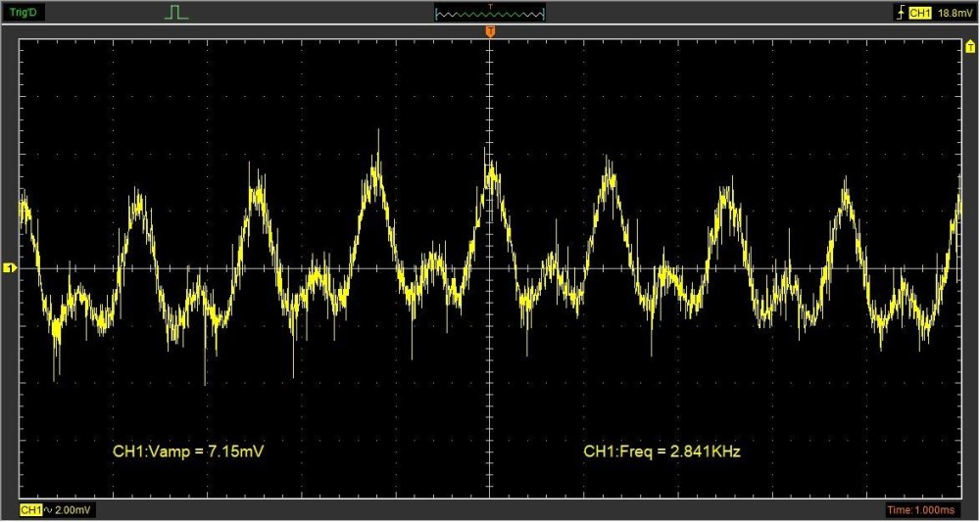Toggle the CH1 channel badge at bottom left
This screenshot has height=522, width=980.
click(x=30, y=510)
